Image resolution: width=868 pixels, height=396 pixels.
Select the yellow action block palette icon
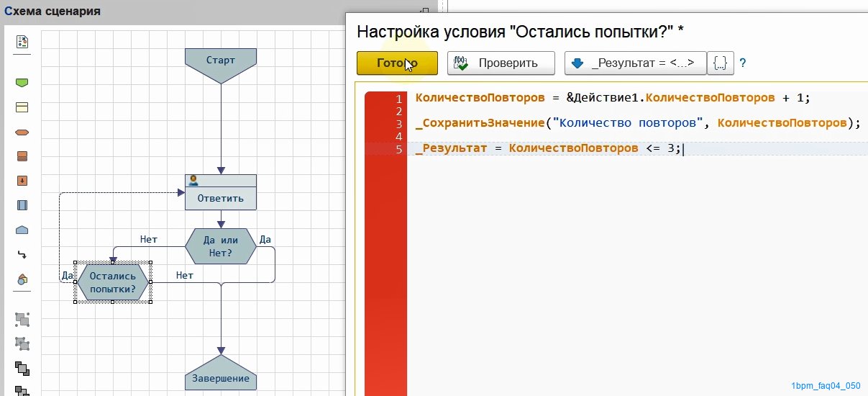tap(22, 107)
